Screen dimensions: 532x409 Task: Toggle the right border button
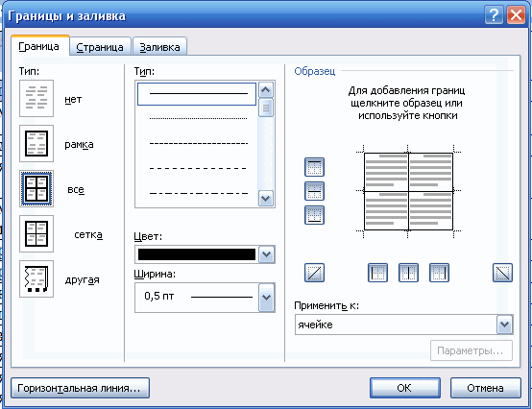pos(439,273)
